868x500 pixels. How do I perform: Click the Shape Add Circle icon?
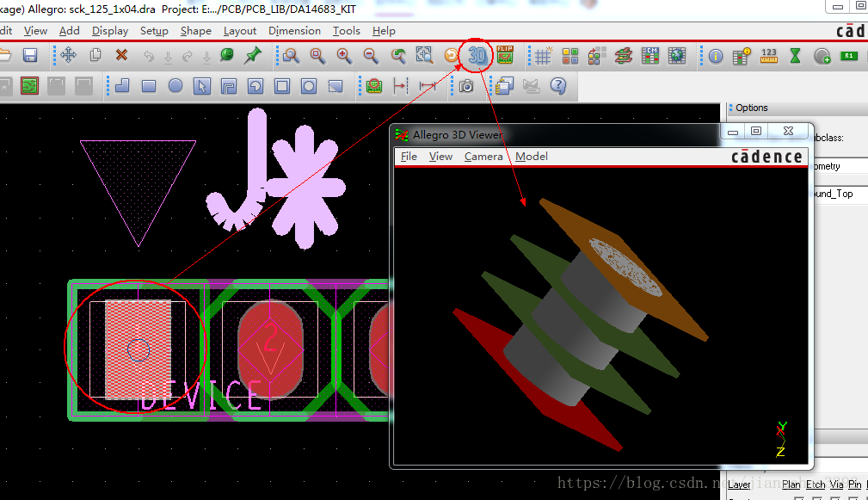(x=175, y=86)
